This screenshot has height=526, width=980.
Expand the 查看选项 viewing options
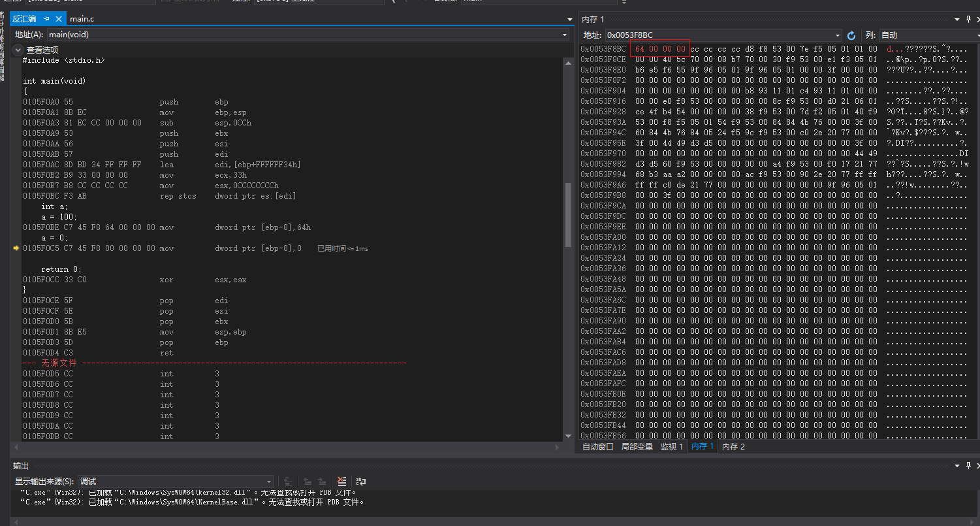click(x=18, y=50)
